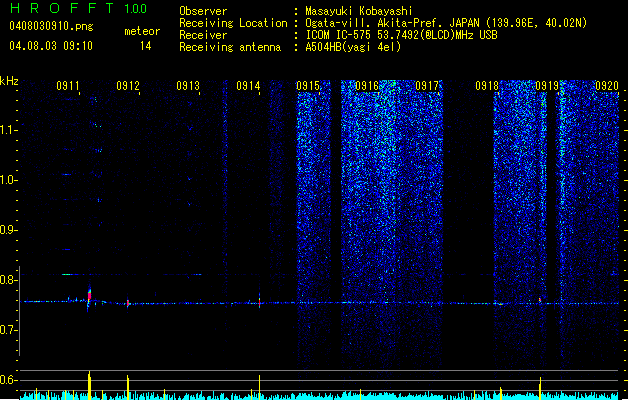This screenshot has height=400, width=629.
Task: Click the 0.6 kHz axis label
Action: (x=8, y=380)
